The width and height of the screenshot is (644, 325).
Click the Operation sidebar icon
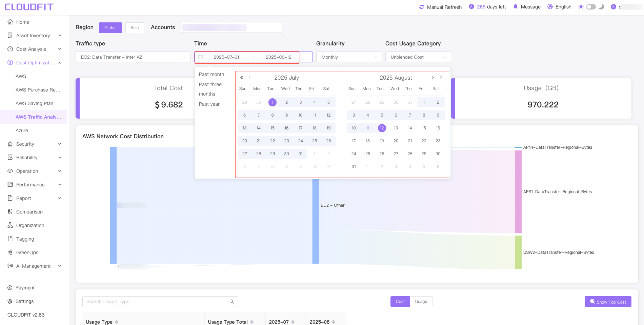point(10,171)
